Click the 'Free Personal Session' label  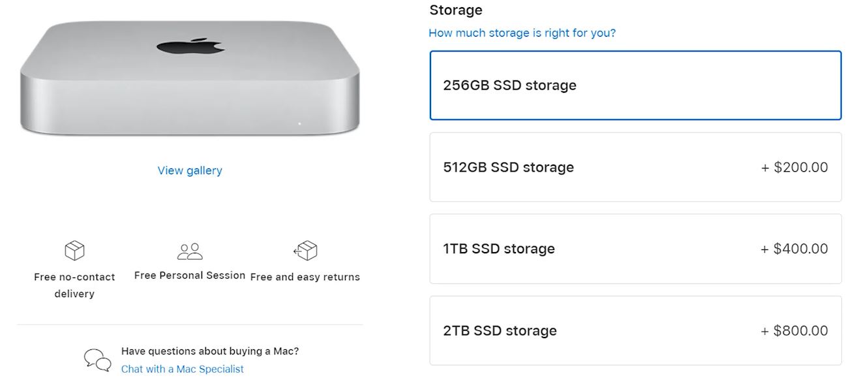click(x=190, y=276)
